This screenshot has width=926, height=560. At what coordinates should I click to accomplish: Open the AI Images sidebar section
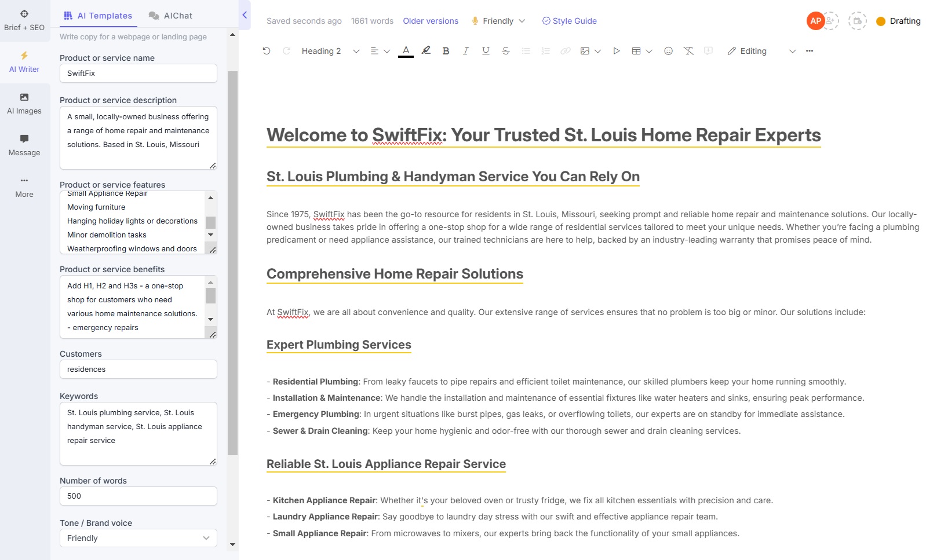[x=24, y=104]
